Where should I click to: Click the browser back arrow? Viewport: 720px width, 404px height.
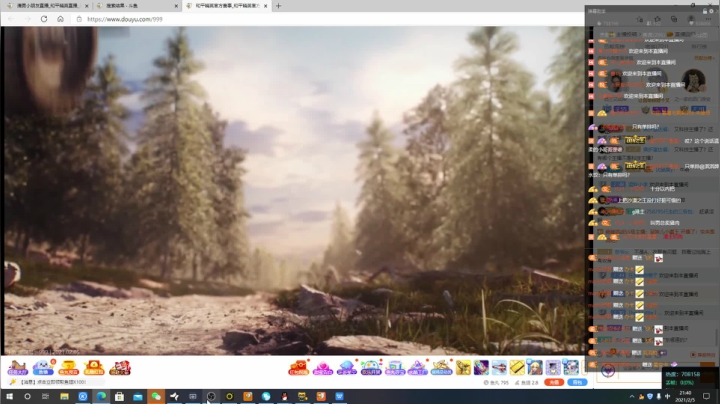(x=11, y=19)
